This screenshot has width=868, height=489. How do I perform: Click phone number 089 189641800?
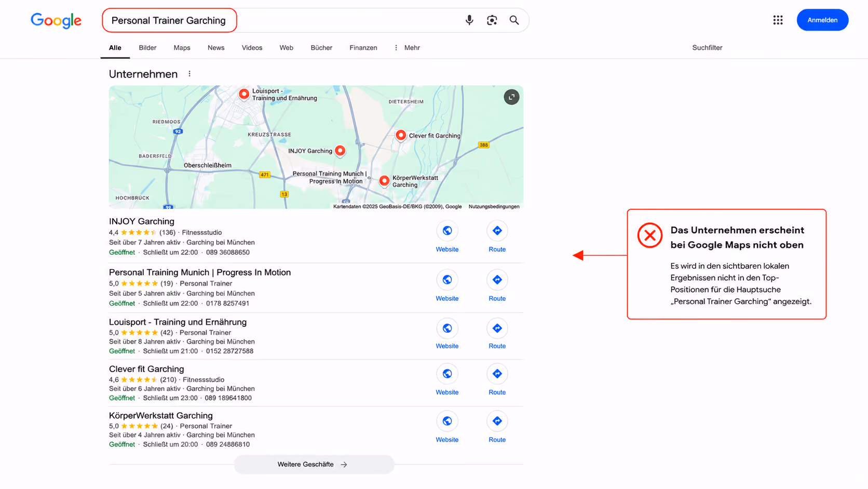[228, 398]
